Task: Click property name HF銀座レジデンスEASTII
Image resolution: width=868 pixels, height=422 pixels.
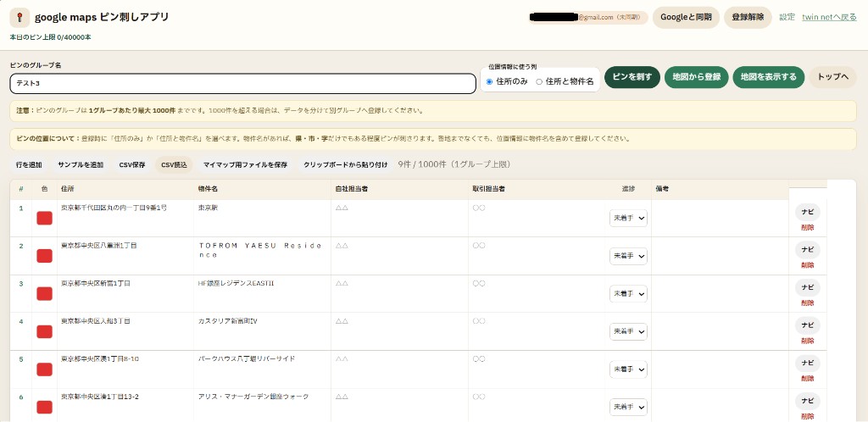Action: tap(236, 283)
